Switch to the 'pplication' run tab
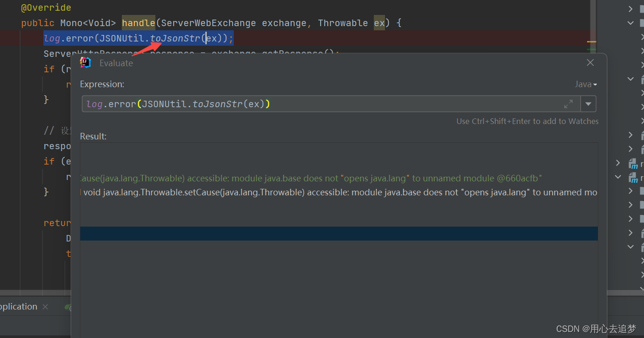The image size is (644, 338). point(19,307)
